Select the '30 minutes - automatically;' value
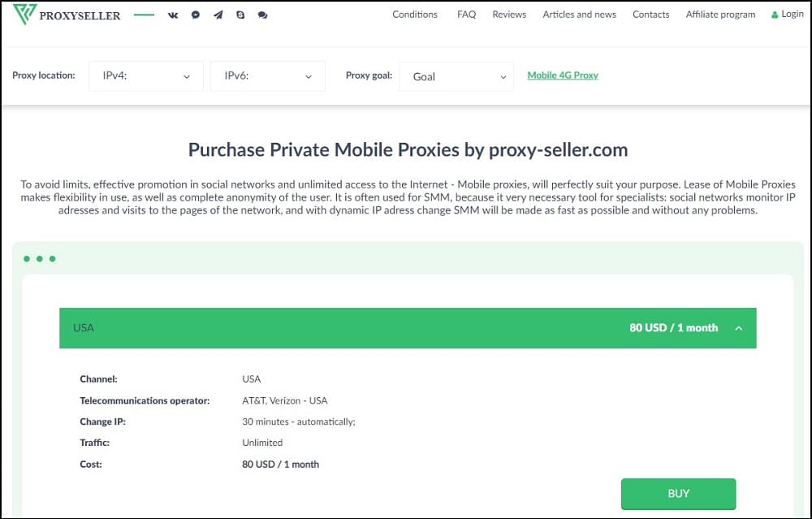This screenshot has height=519, width=812. (x=298, y=422)
